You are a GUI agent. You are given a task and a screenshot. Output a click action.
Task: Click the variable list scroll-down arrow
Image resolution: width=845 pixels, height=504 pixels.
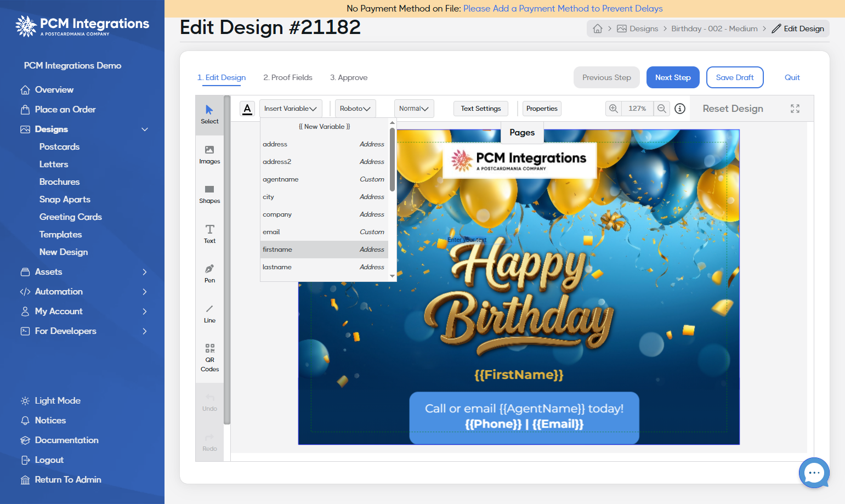tap(392, 276)
